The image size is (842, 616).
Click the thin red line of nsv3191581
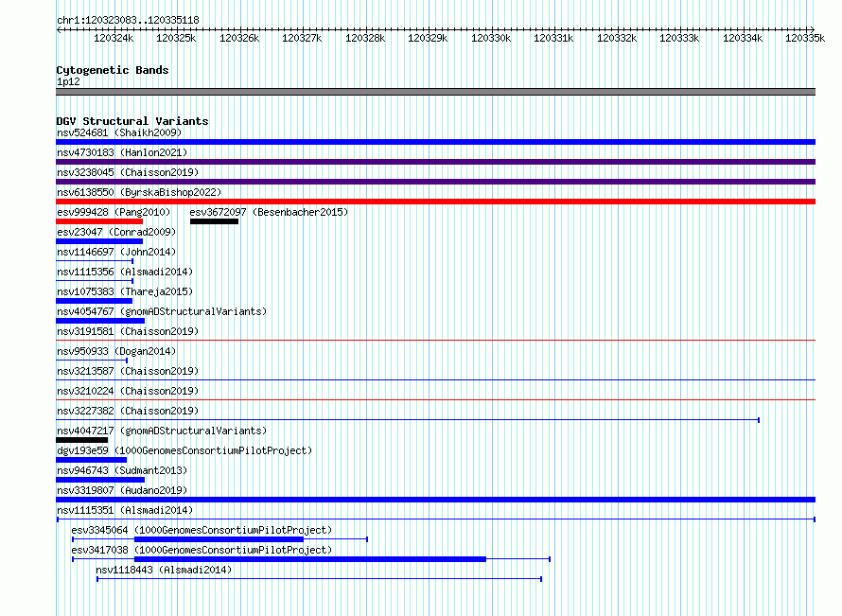pyautogui.click(x=435, y=340)
